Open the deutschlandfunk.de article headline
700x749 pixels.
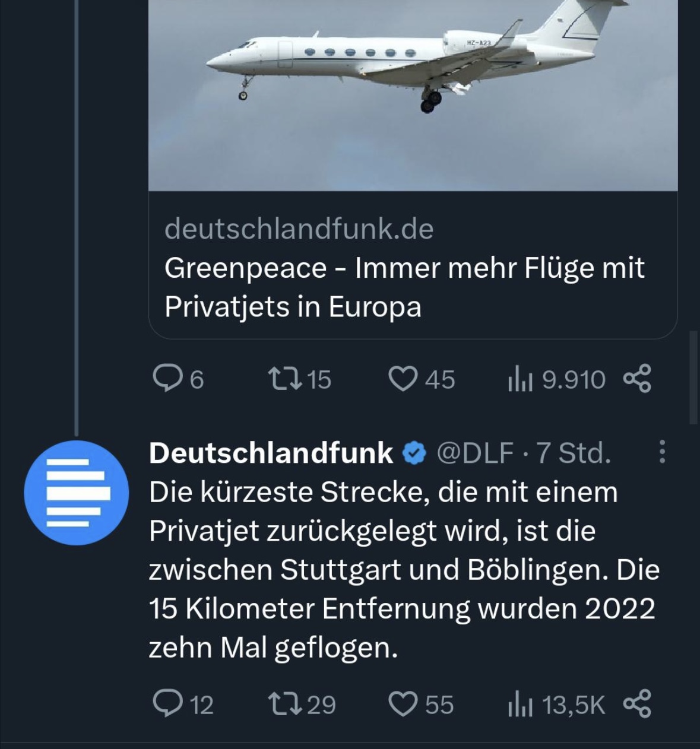(x=404, y=287)
